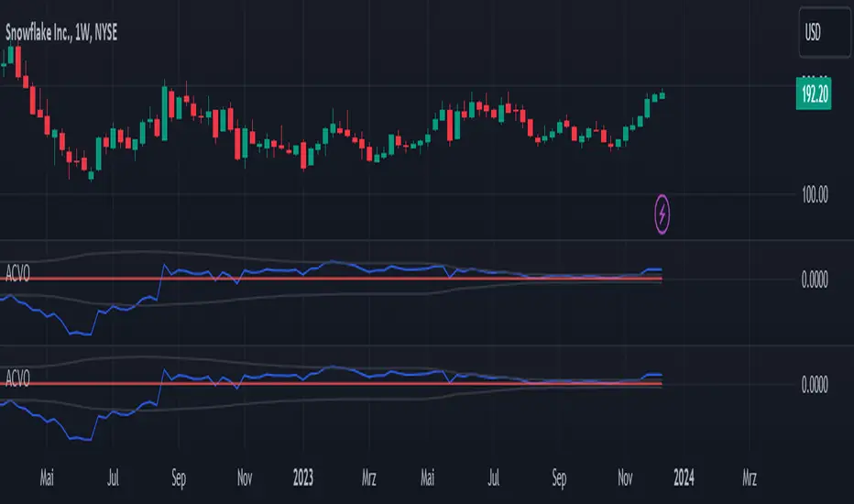This screenshot has height=504, width=854.
Task: Click the 2024 label on time axis
Action: (x=684, y=477)
